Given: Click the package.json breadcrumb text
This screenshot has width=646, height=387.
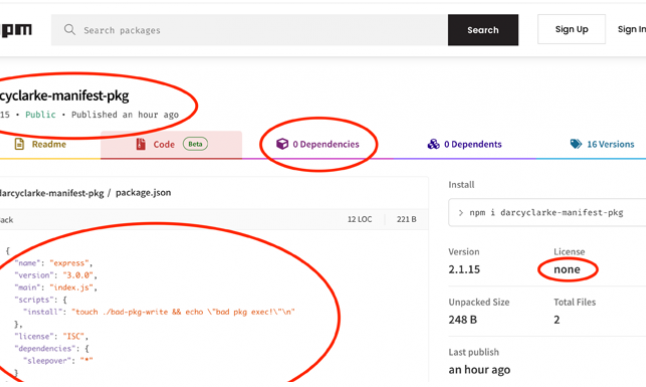Looking at the screenshot, I should 143,192.
